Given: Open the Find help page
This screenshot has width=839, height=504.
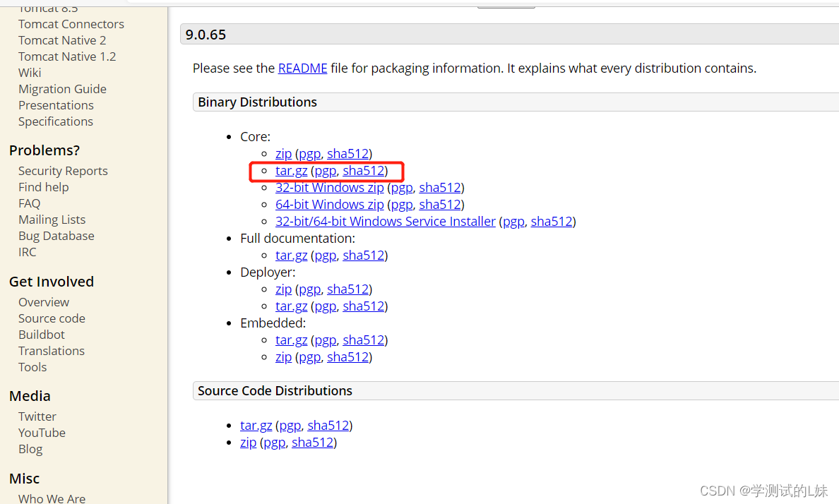Looking at the screenshot, I should (x=43, y=187).
